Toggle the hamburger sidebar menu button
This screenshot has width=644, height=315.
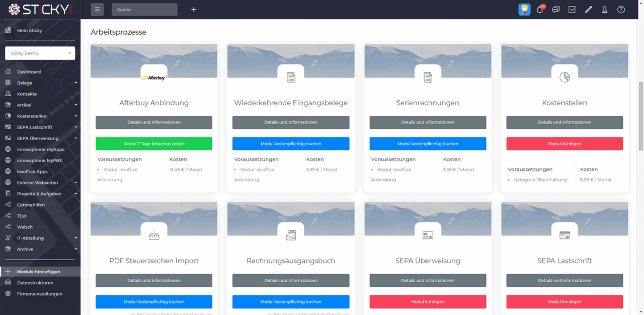[x=97, y=9]
